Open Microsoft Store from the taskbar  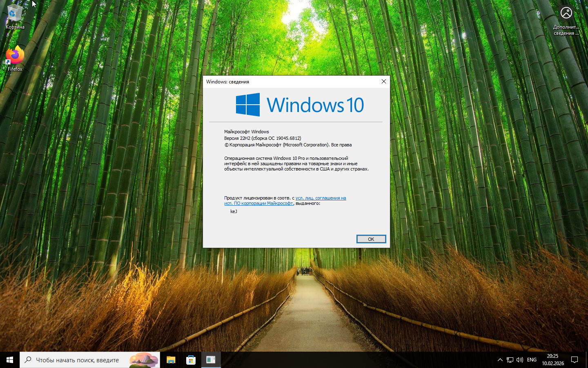point(191,360)
